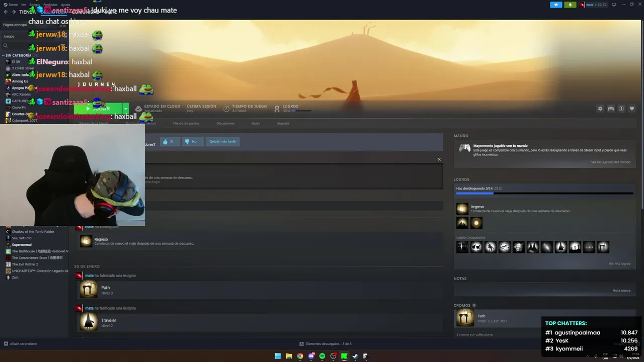Switch to Big Picture mode icon

tap(614, 5)
